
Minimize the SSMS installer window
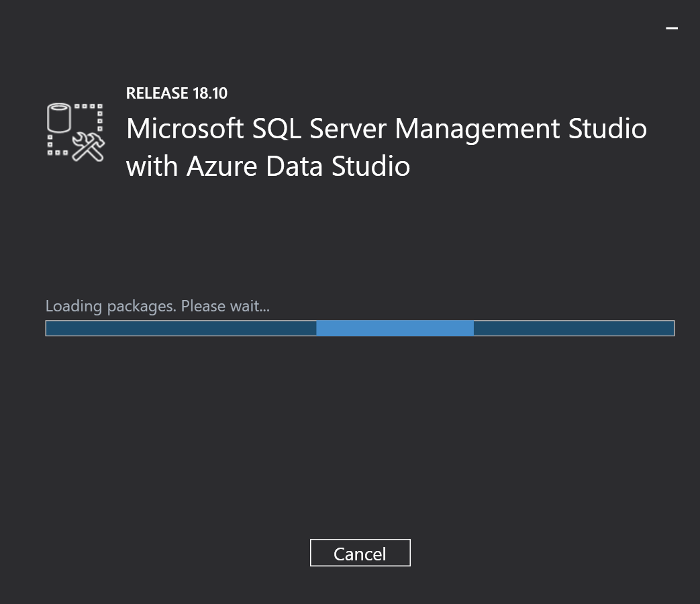670,28
